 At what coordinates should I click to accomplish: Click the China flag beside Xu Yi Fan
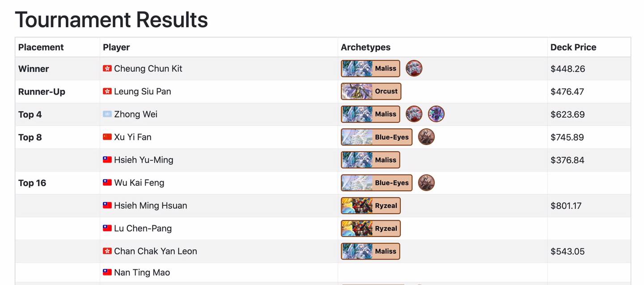107,137
